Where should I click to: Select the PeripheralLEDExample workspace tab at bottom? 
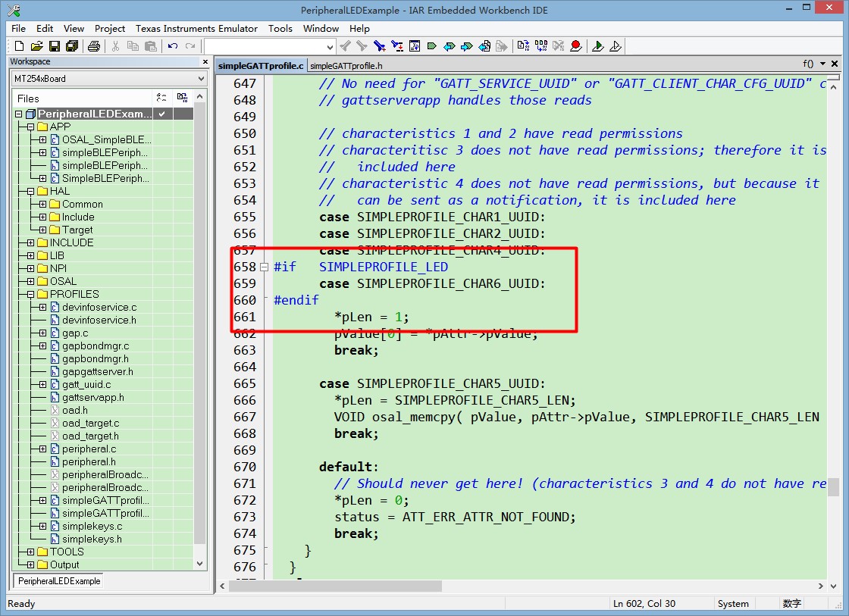click(59, 581)
